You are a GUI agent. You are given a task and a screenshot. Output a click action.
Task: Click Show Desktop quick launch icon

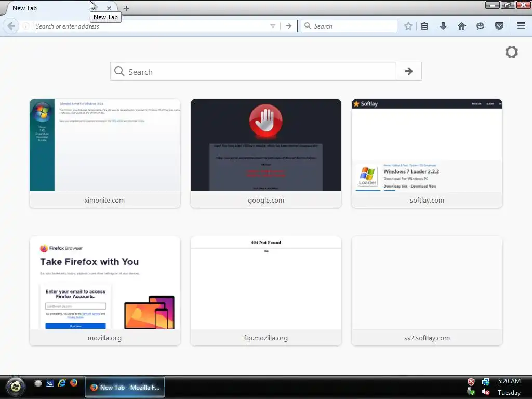38,383
